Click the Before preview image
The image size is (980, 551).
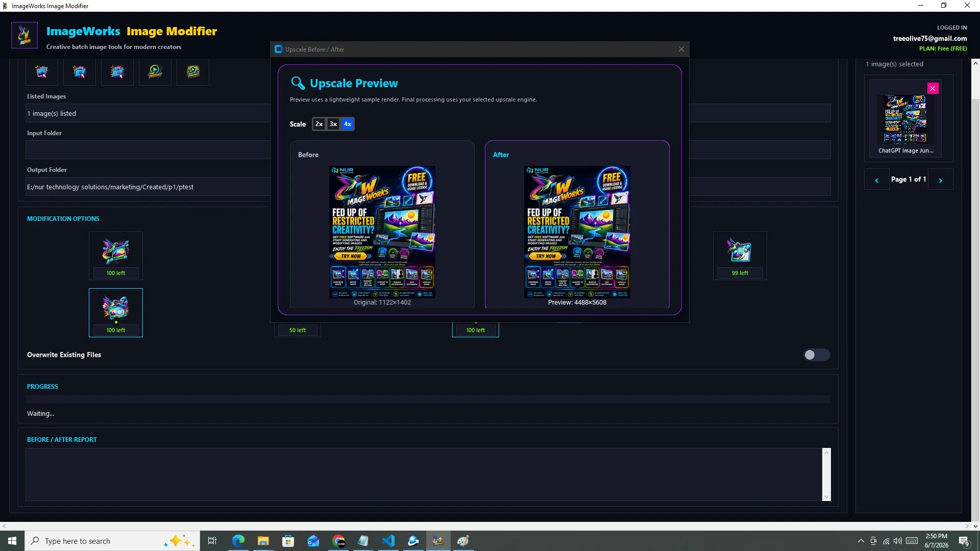[382, 232]
